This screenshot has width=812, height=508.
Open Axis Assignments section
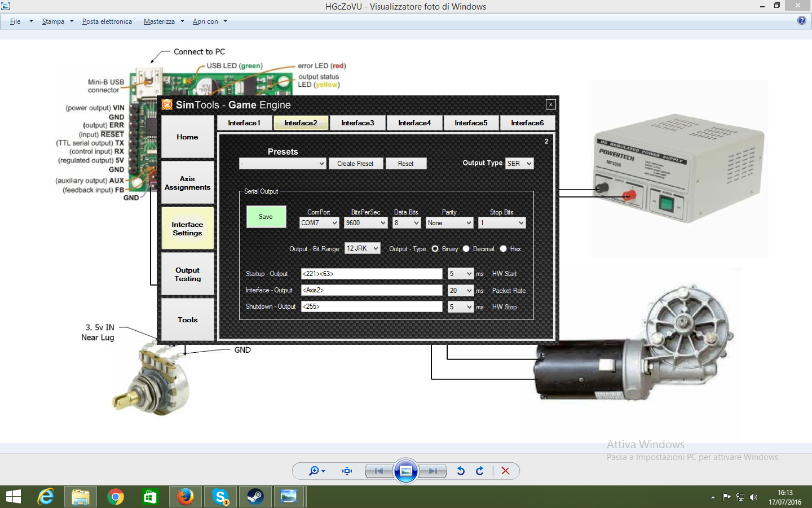(x=188, y=183)
